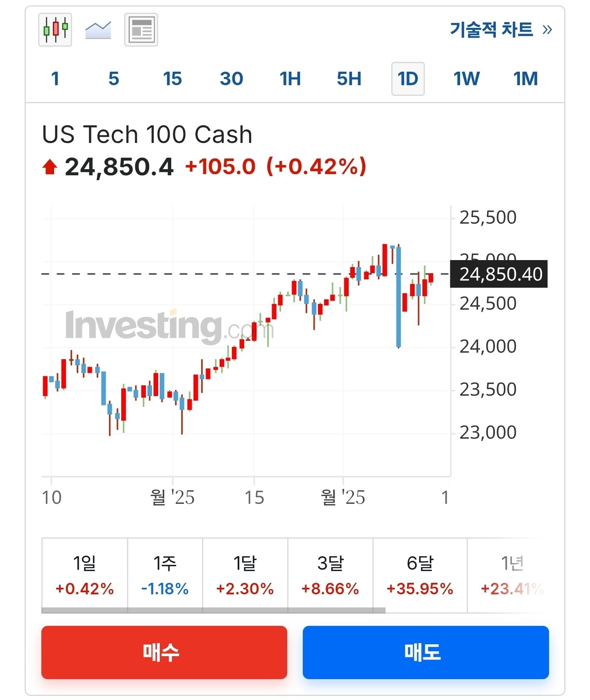This screenshot has height=700, width=590.
Task: Switch to the 5H interval
Action: pyautogui.click(x=349, y=79)
